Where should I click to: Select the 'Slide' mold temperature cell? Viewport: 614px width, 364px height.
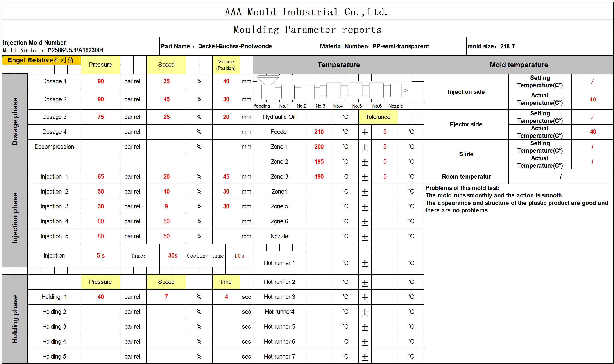(466, 154)
